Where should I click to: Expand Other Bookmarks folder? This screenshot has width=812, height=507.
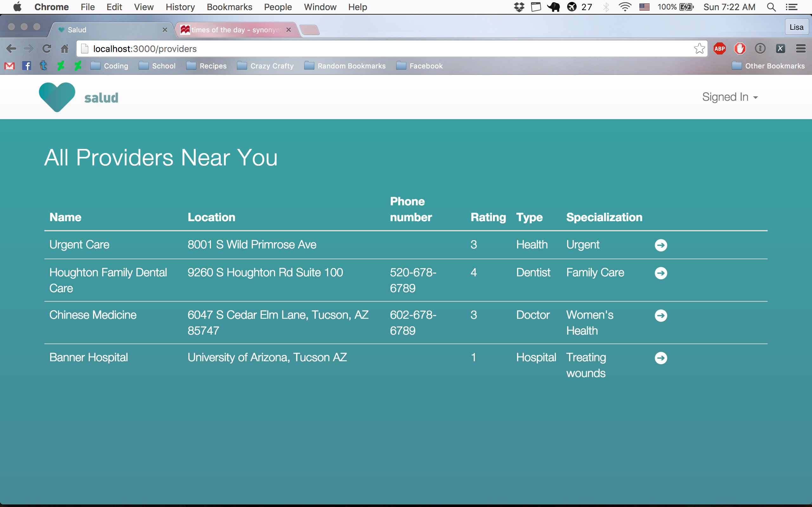768,66
